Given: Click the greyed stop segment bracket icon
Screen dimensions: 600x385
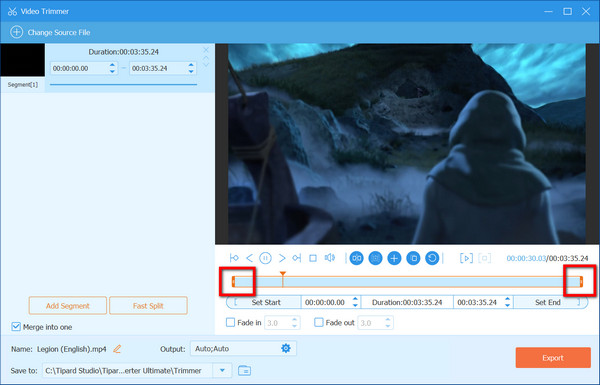Looking at the screenshot, I should click(x=484, y=258).
